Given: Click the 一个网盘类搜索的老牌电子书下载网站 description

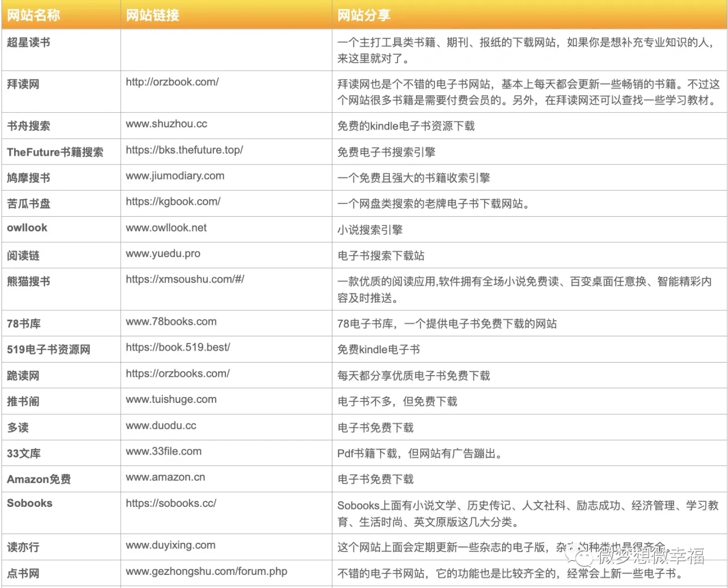Looking at the screenshot, I should pyautogui.click(x=433, y=204).
